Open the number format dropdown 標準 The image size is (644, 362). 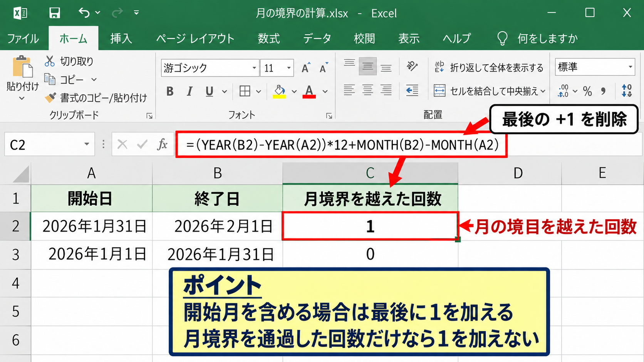[x=630, y=67]
